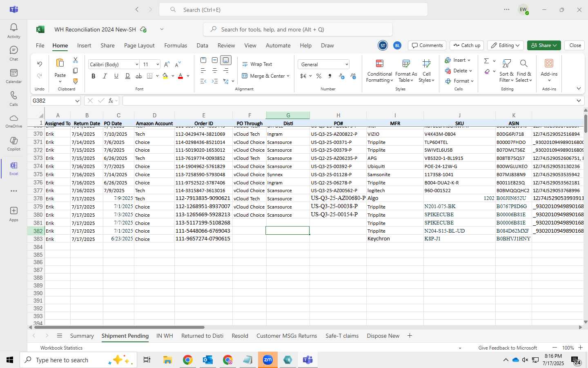The height and width of the screenshot is (368, 588).
Task: Expand the font name dropdown
Action: [x=137, y=65]
